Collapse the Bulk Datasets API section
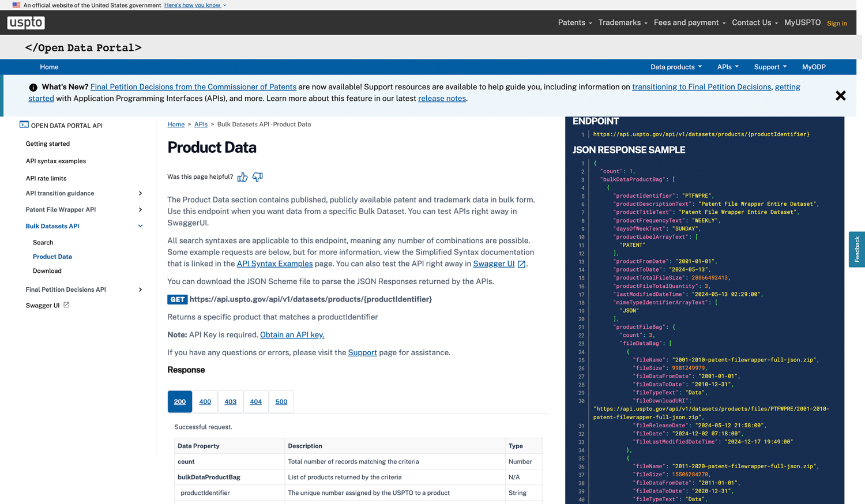Viewport: 865px width, 504px height. click(x=140, y=226)
